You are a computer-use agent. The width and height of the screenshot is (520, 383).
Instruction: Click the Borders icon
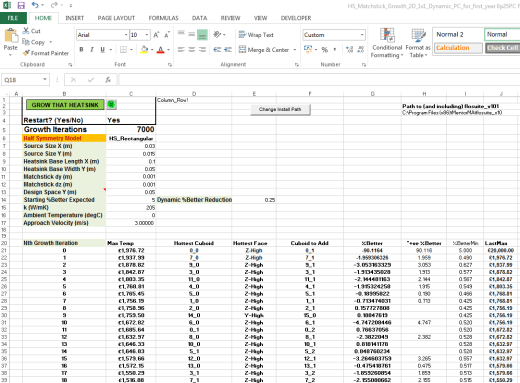coord(123,50)
